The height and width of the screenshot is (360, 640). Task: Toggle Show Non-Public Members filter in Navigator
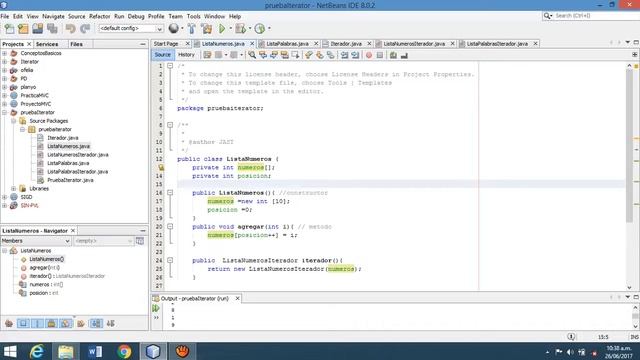[51, 324]
